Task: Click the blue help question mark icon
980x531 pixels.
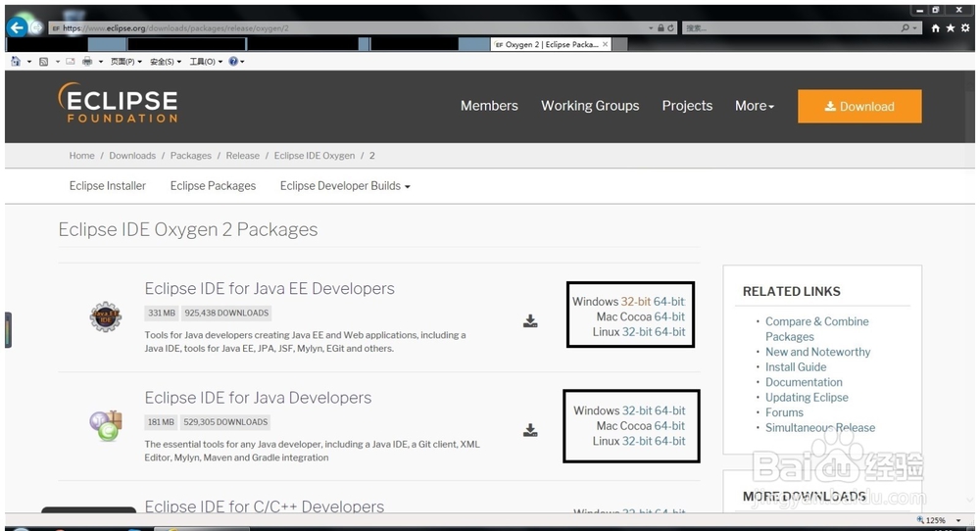Action: point(233,61)
